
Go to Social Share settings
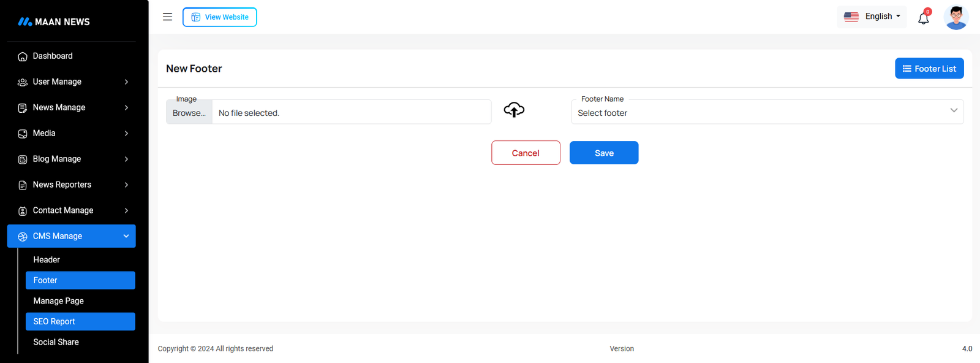56,342
